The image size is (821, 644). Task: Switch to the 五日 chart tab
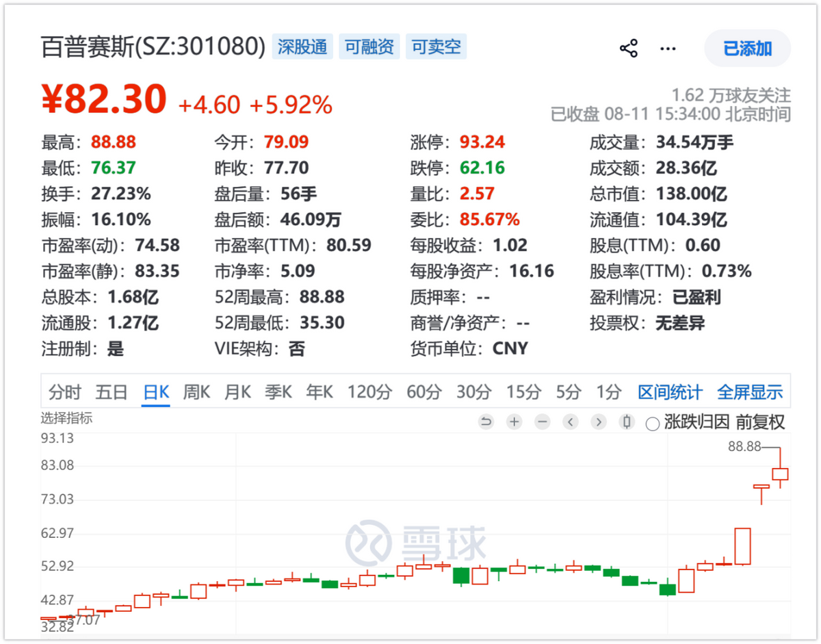pos(112,392)
